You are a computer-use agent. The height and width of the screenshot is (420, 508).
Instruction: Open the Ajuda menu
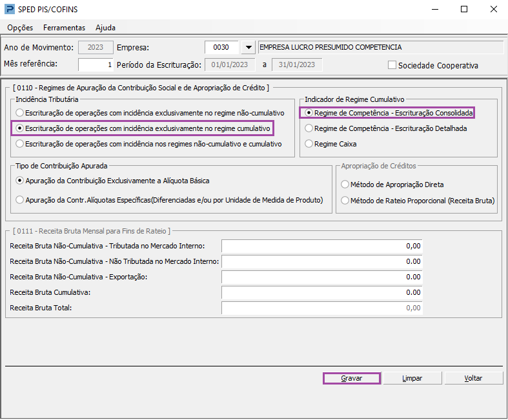pyautogui.click(x=105, y=28)
